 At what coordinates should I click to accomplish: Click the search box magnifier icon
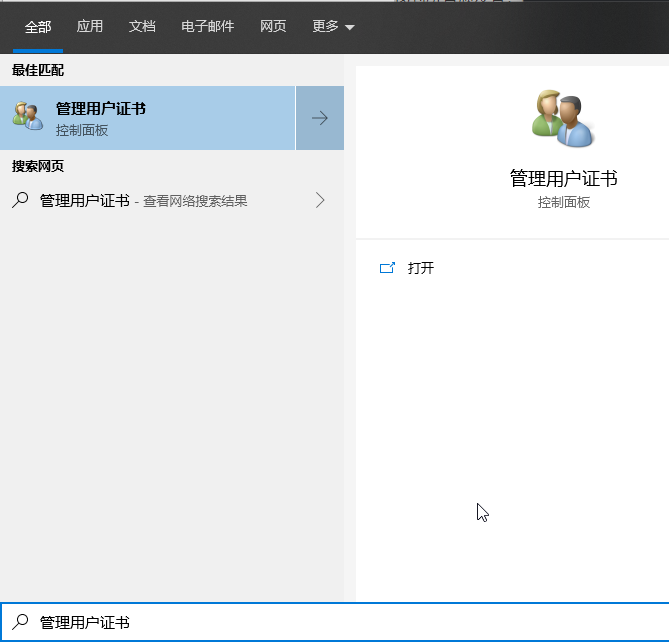20,622
